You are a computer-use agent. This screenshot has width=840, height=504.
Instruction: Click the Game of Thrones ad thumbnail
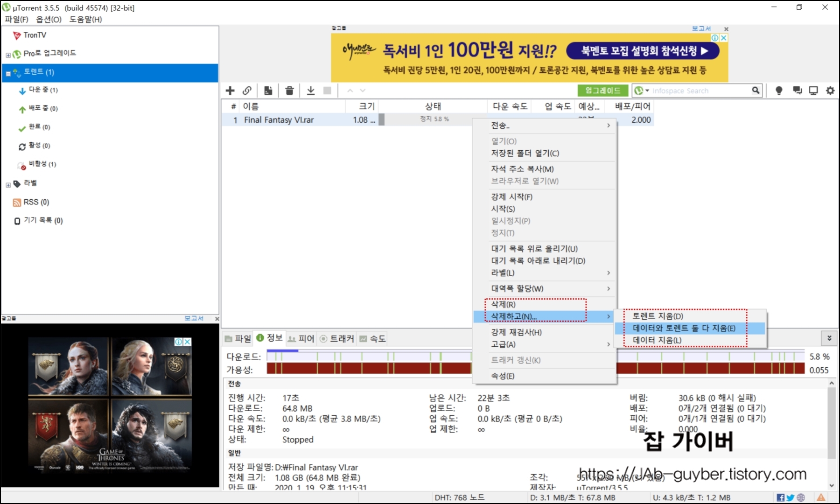pos(110,405)
